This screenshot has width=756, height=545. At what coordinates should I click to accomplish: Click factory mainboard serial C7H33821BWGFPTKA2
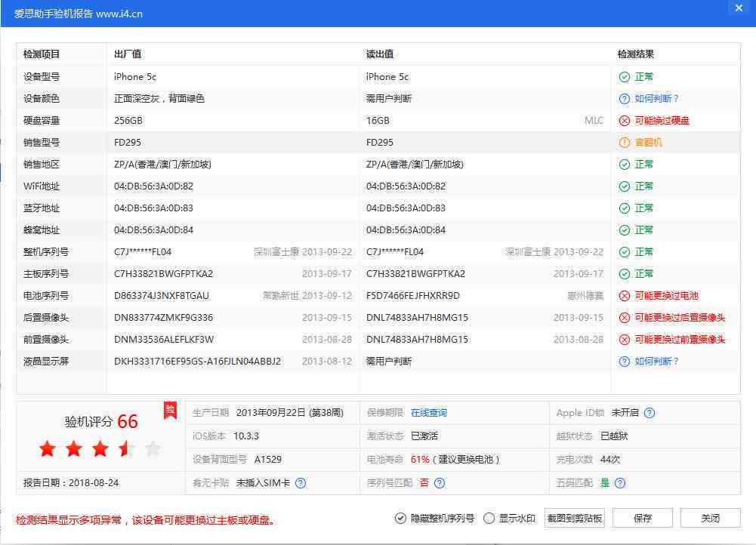[x=163, y=274]
